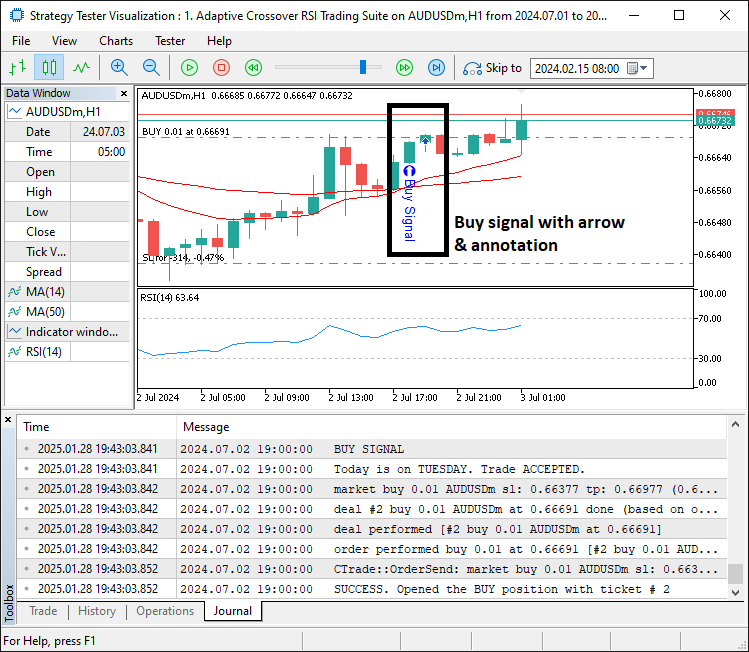This screenshot has width=749, height=652.
Task: Select the BUY SIGNAL journal entry
Action: click(372, 449)
